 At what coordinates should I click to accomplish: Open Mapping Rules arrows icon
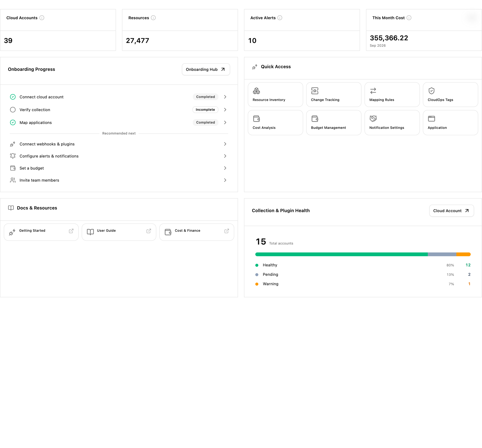click(373, 91)
